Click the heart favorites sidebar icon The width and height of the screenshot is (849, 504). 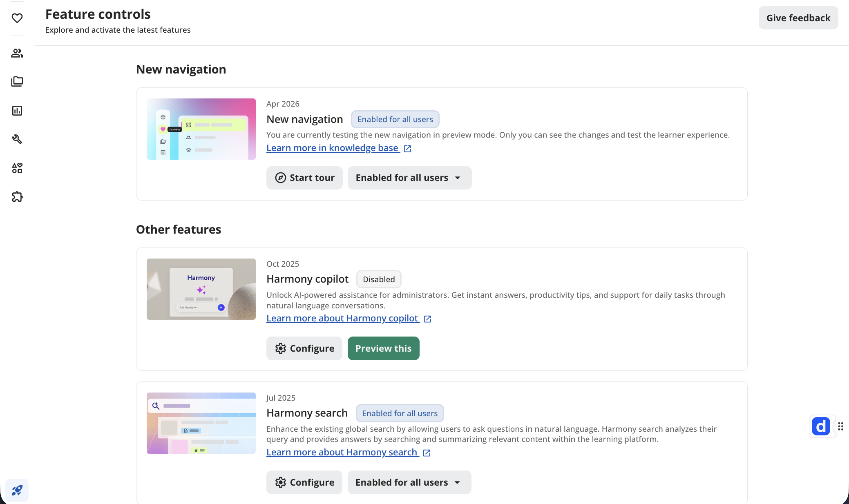[x=17, y=18]
